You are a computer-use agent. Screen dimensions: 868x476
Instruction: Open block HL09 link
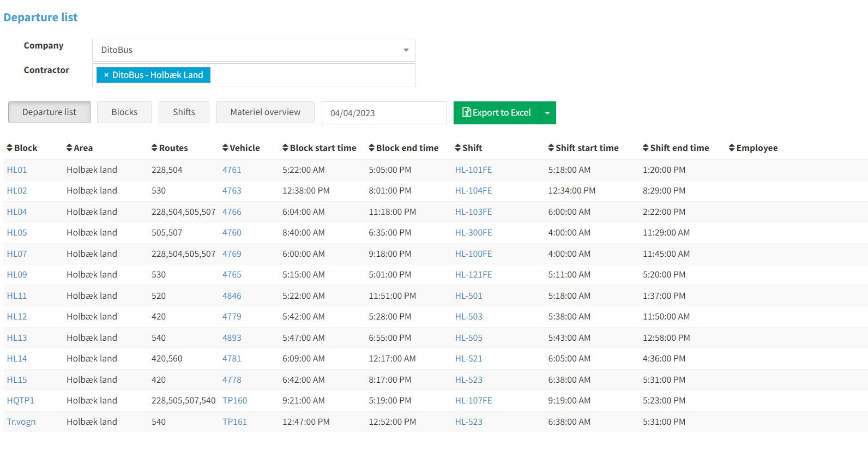click(x=17, y=275)
